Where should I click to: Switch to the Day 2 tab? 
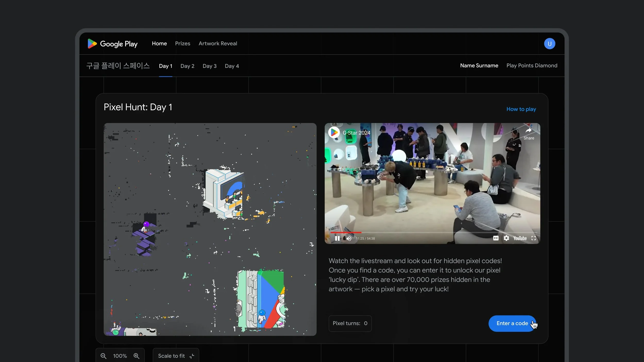point(187,66)
